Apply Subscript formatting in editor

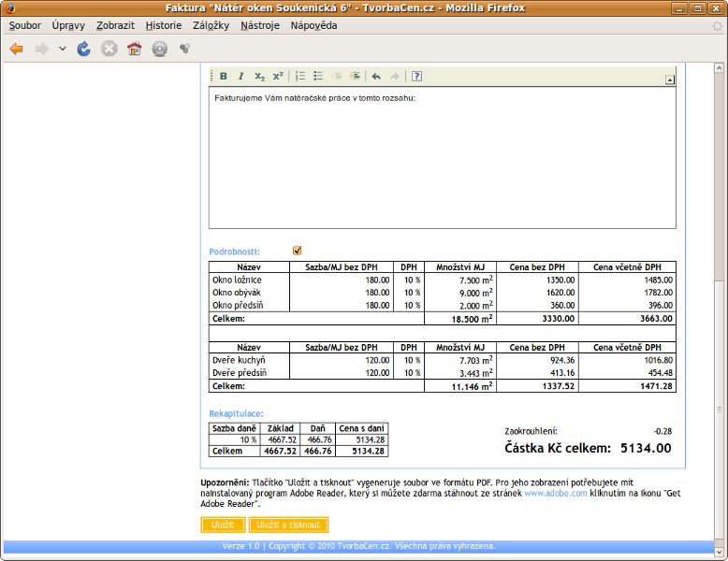point(259,76)
